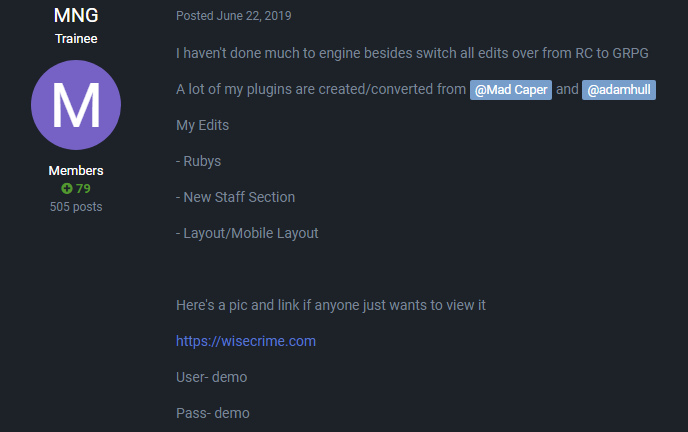Click the MNG username
The height and width of the screenshot is (432, 688).
(x=76, y=16)
